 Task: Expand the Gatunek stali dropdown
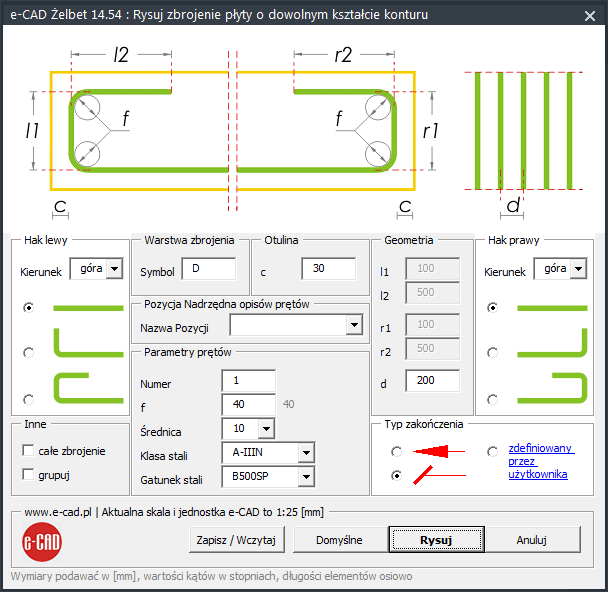pos(306,476)
